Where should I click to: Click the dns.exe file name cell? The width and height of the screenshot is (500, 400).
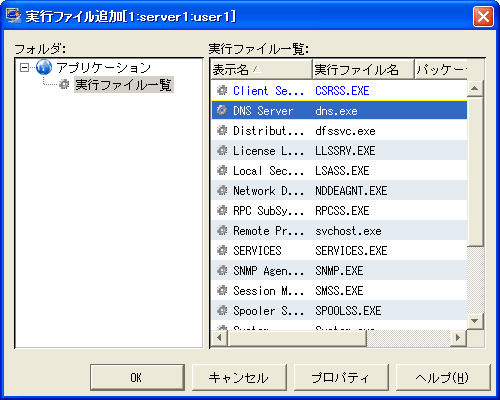point(336,111)
